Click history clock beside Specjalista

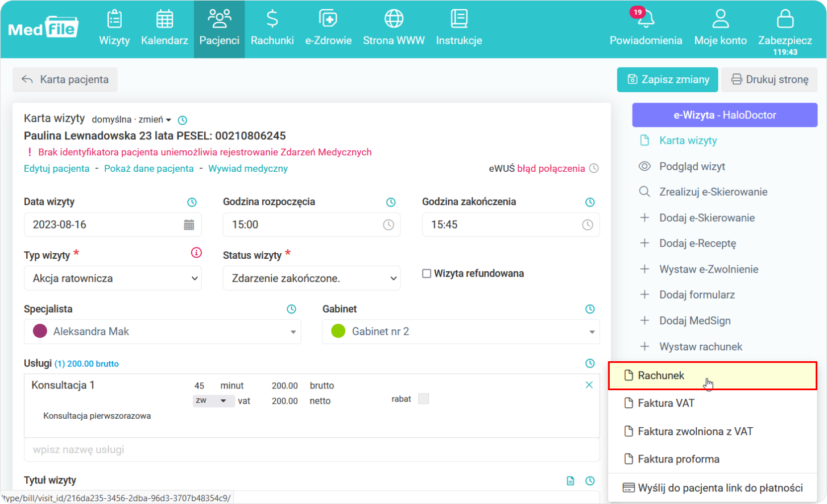coord(292,309)
